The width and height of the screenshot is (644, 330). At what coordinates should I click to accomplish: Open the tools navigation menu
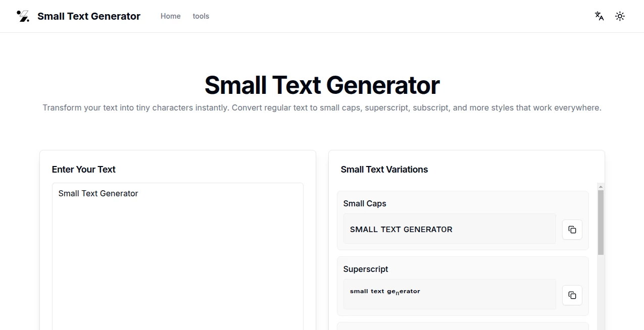tap(201, 16)
